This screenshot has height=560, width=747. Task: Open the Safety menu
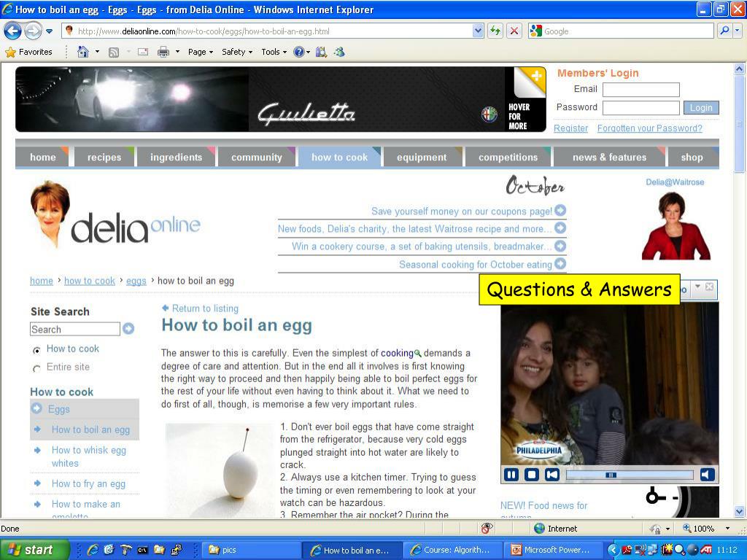pos(237,52)
